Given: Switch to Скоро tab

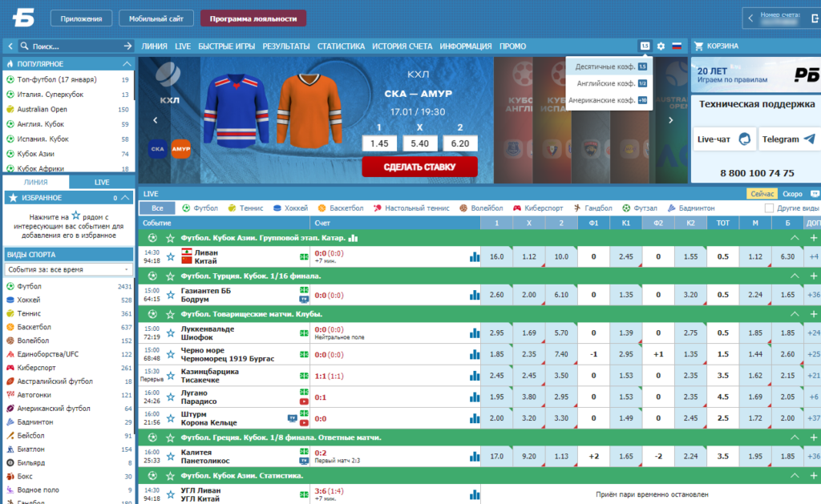Looking at the screenshot, I should 792,194.
